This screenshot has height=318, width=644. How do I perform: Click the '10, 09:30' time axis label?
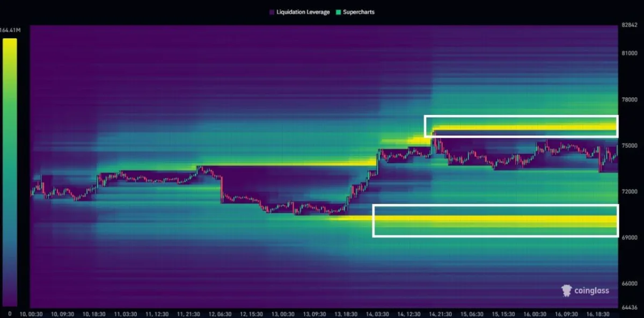point(62,313)
